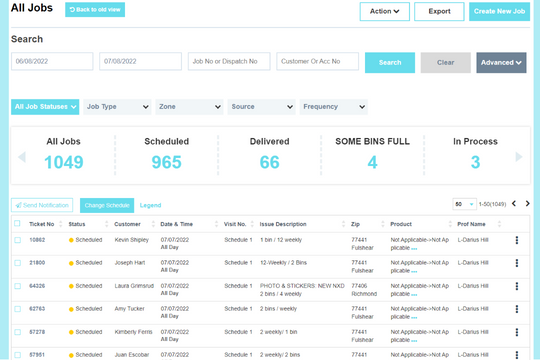Expand product details for ticket 64326
The image size is (540, 360).
tap(414, 295)
